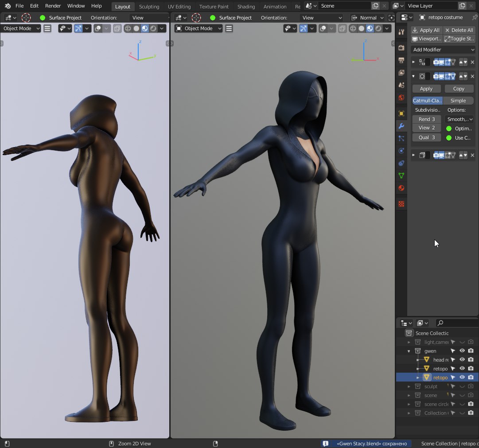This screenshot has height=448, width=479.
Task: Toggle render visibility of selected retopo object
Action: [471, 378]
